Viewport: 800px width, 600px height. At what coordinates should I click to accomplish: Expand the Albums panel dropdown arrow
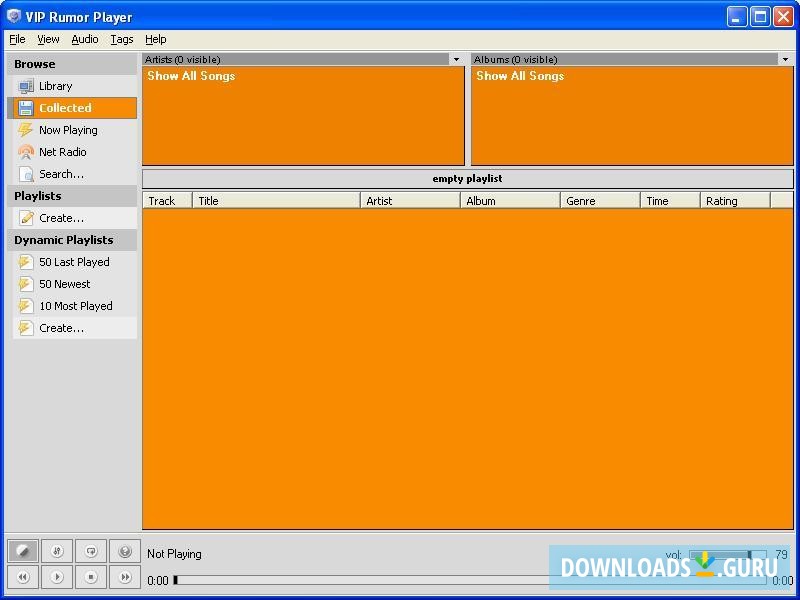pos(785,60)
